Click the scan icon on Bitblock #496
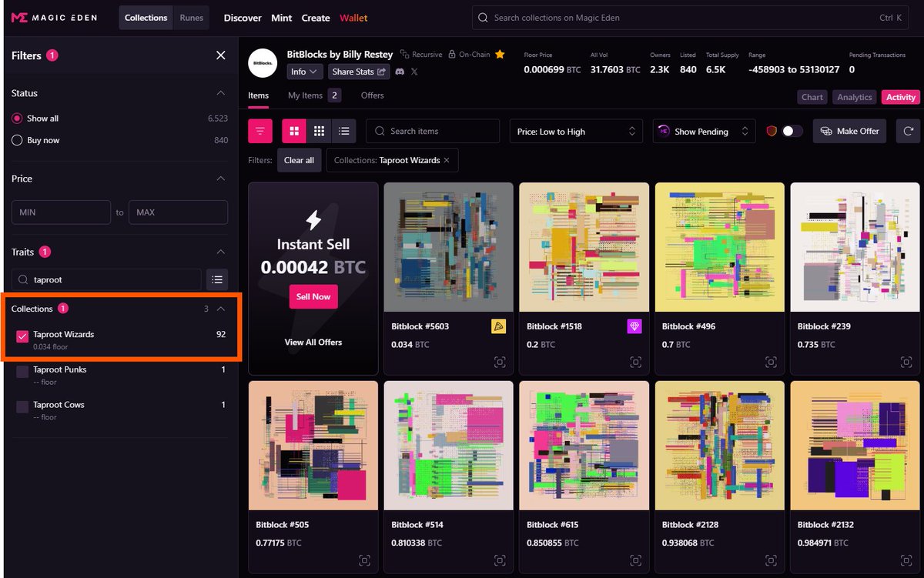This screenshot has width=924, height=578. pyautogui.click(x=771, y=362)
